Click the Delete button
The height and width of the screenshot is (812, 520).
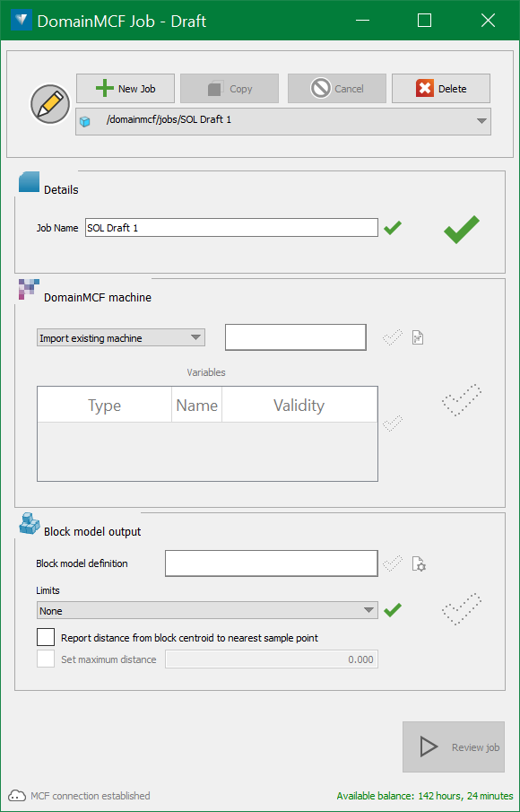441,89
